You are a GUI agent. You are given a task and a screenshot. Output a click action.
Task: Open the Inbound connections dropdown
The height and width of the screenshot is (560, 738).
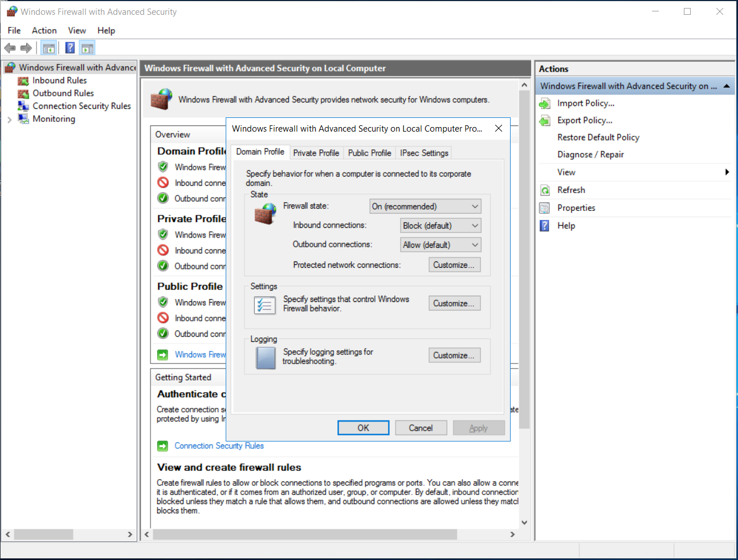pos(441,226)
